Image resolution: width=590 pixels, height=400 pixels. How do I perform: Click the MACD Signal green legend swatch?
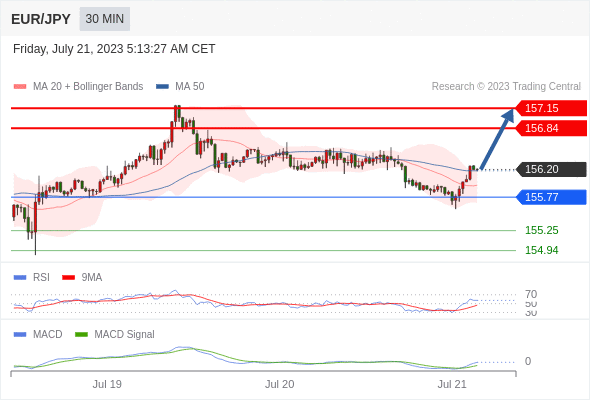[x=81, y=335]
